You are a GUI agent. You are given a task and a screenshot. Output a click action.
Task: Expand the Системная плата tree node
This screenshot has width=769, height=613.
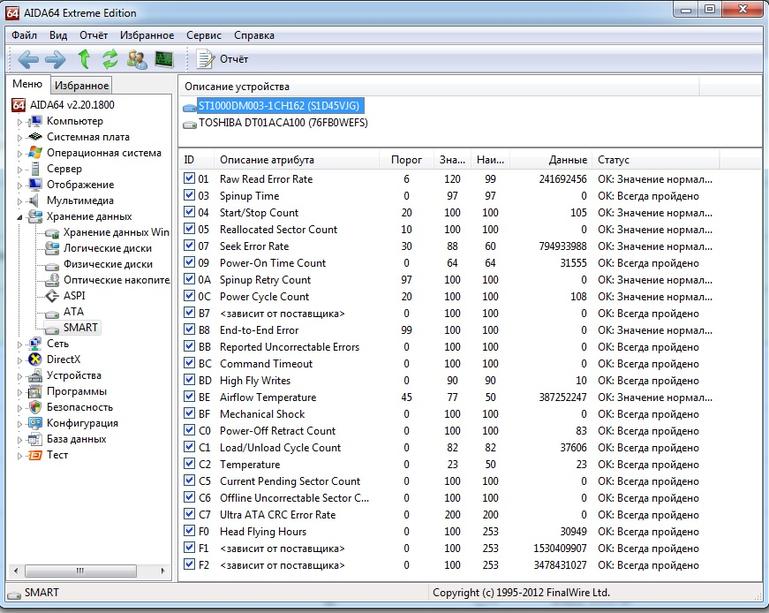coord(20,138)
